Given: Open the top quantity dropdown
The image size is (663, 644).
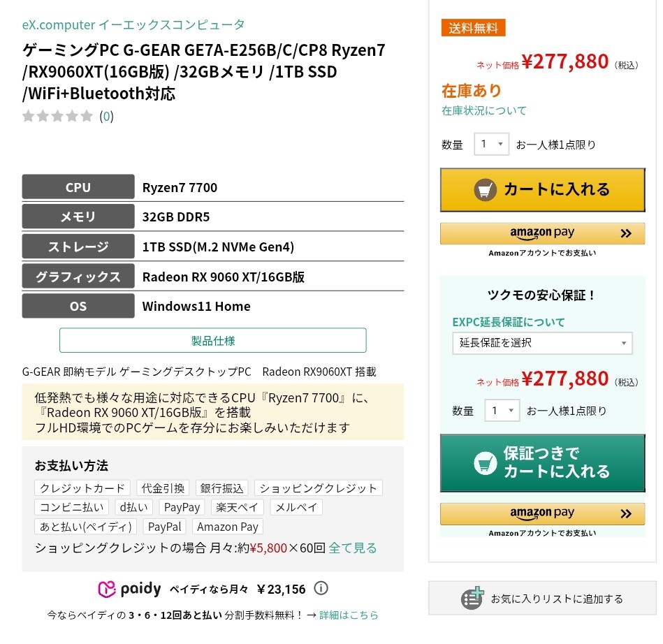Looking at the screenshot, I should (x=491, y=145).
